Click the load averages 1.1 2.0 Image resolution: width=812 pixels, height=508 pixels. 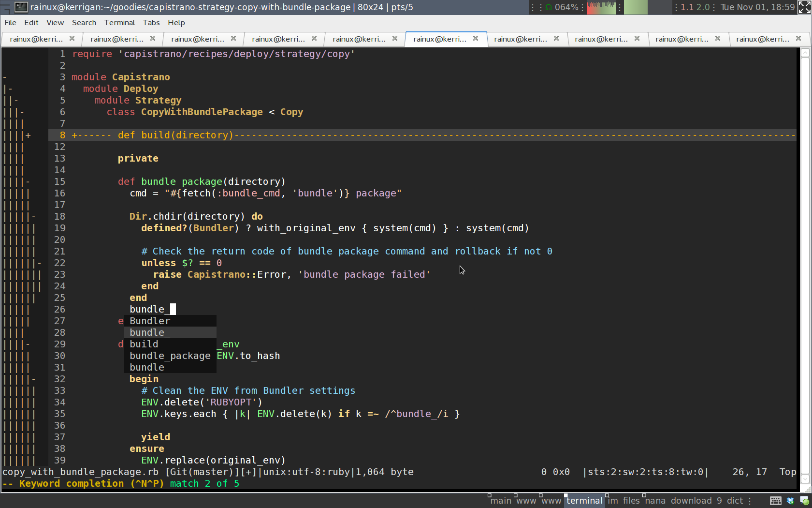(695, 7)
